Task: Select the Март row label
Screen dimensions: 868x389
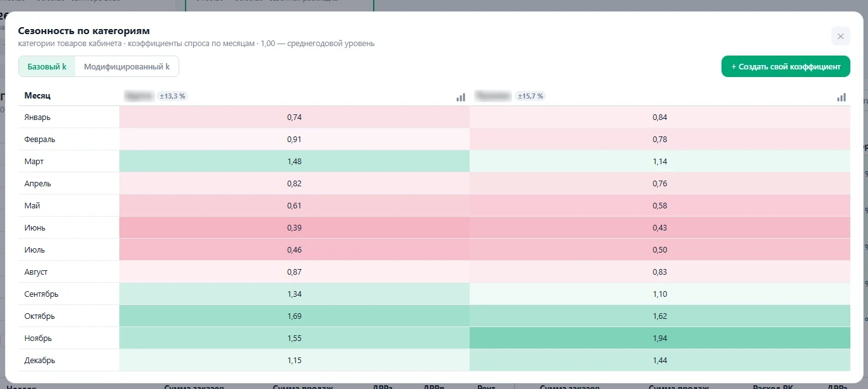Action: coord(34,162)
